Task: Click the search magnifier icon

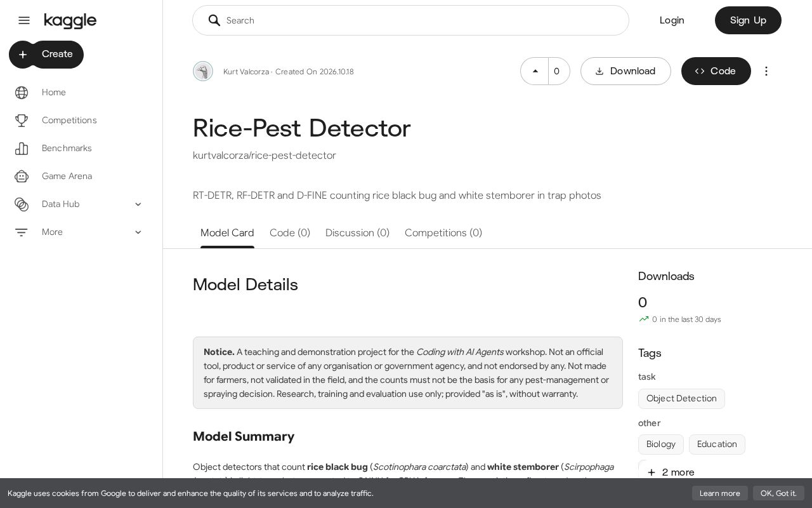Action: pos(214,20)
